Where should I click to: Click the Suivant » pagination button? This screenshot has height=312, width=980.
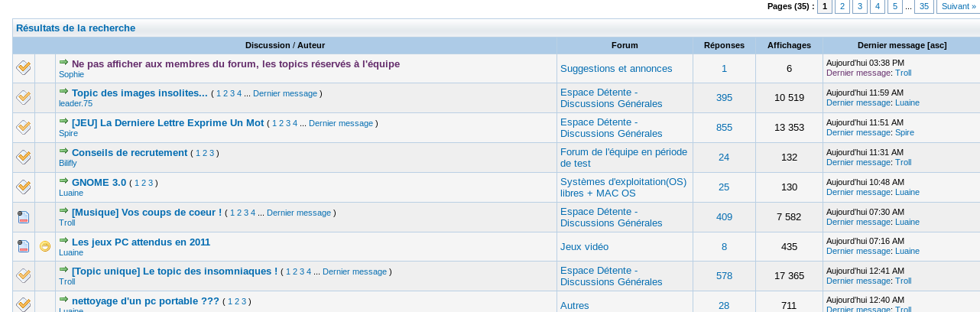pos(958,6)
